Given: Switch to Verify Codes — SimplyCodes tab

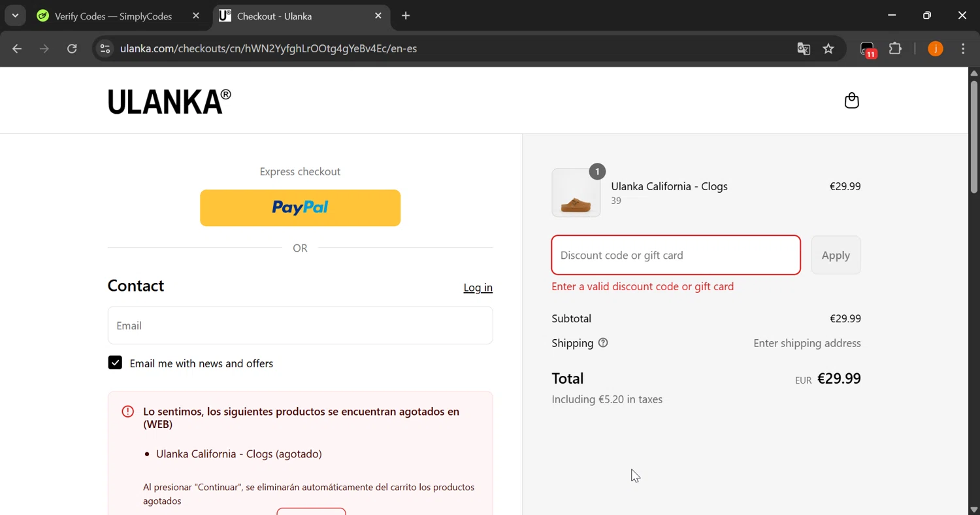Looking at the screenshot, I should tap(113, 16).
